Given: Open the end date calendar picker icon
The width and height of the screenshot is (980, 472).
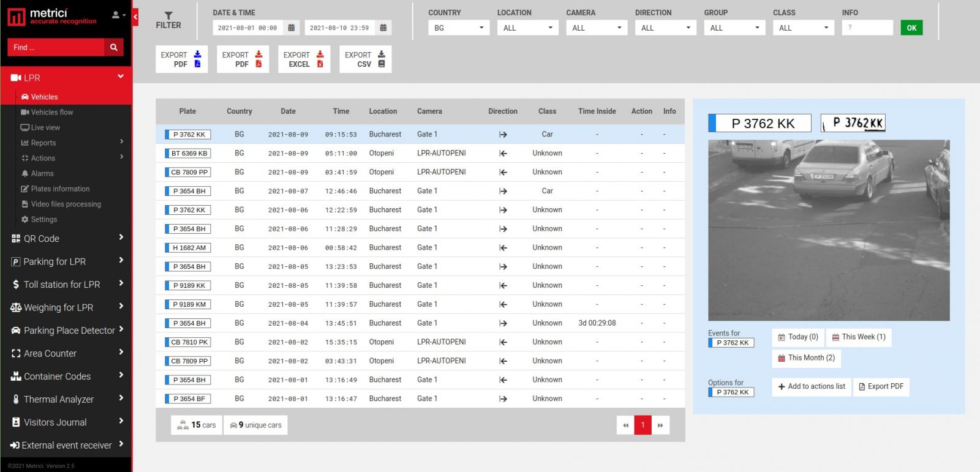Looking at the screenshot, I should 383,28.
